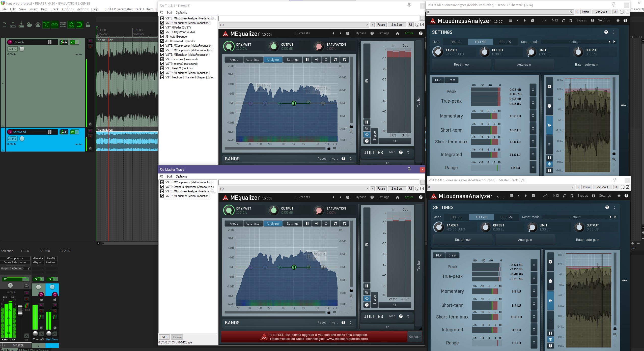Select the Theme6.ogg audio item on the Theme6 track
644x351 pixels.
(x=127, y=82)
